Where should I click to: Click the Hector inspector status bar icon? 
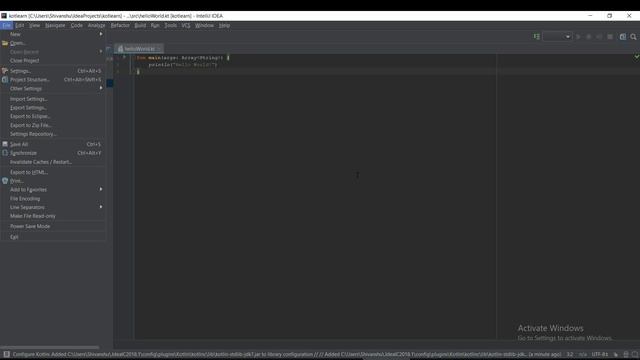pyautogui.click(x=626, y=354)
